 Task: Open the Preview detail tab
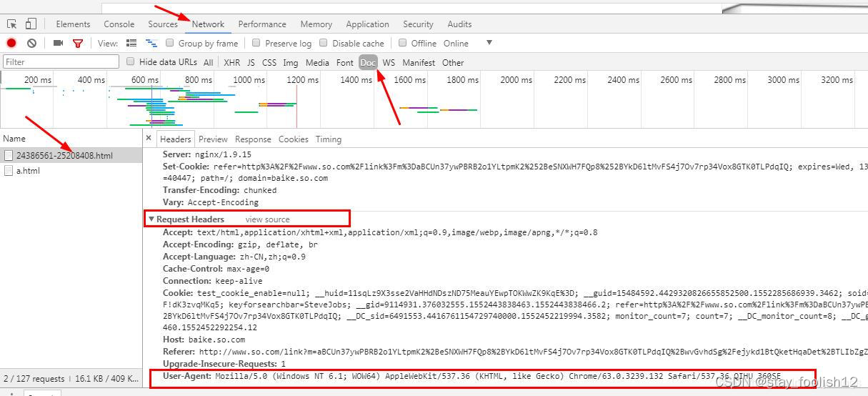pos(213,139)
